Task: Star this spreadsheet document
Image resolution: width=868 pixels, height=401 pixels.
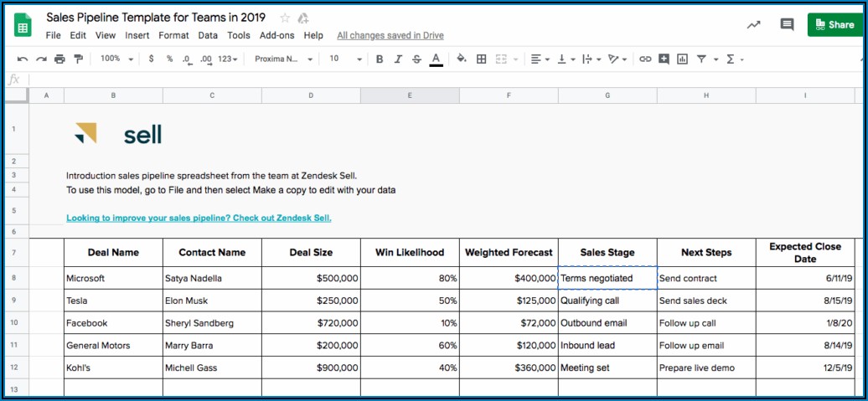Action: pos(285,18)
